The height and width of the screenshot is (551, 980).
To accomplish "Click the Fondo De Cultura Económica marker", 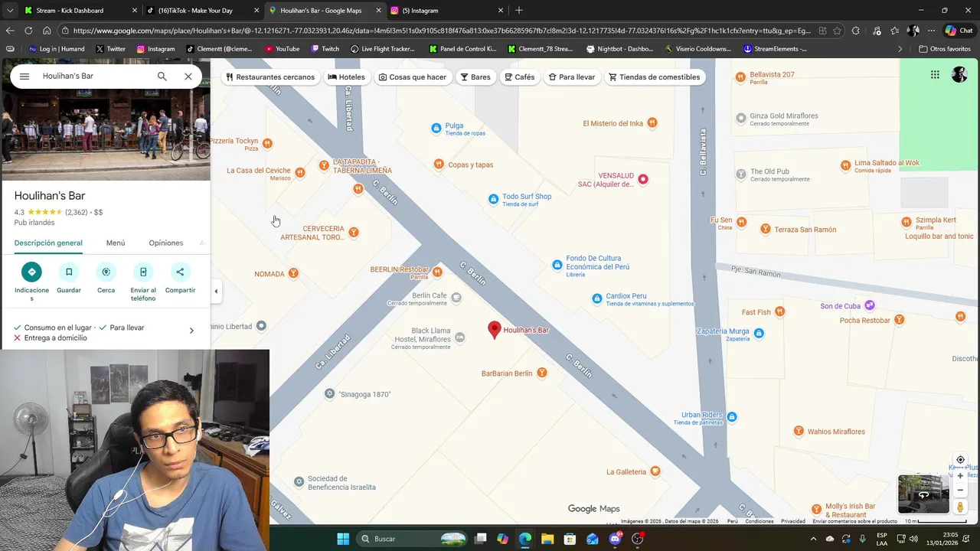I will tap(557, 265).
